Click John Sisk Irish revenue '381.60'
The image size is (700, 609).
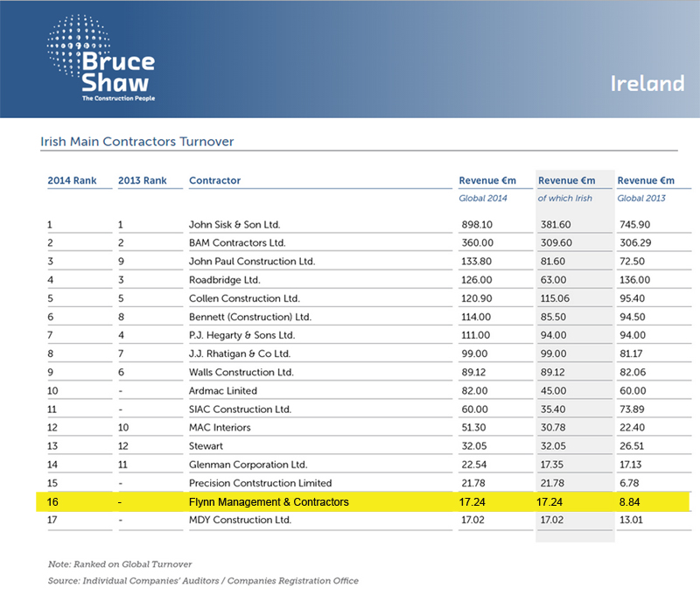point(556,225)
